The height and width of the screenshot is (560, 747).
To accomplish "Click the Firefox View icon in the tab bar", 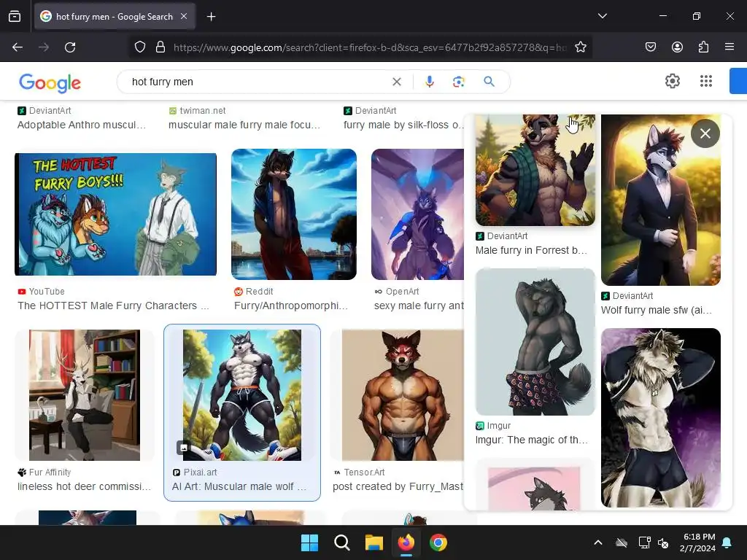I will pyautogui.click(x=15, y=17).
